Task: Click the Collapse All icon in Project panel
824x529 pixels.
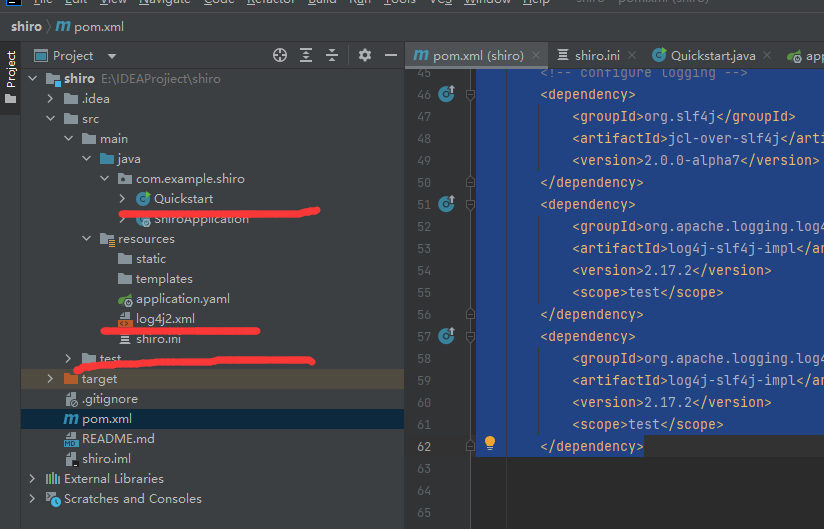Action: click(332, 55)
